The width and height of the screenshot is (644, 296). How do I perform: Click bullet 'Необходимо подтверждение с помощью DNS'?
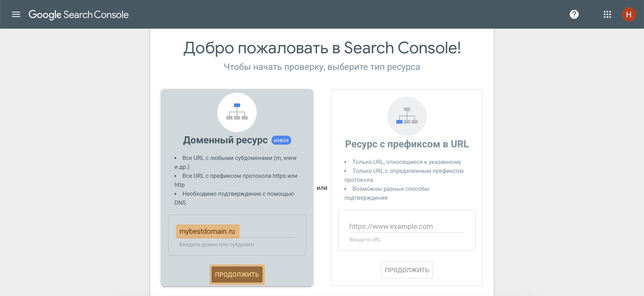tap(234, 198)
